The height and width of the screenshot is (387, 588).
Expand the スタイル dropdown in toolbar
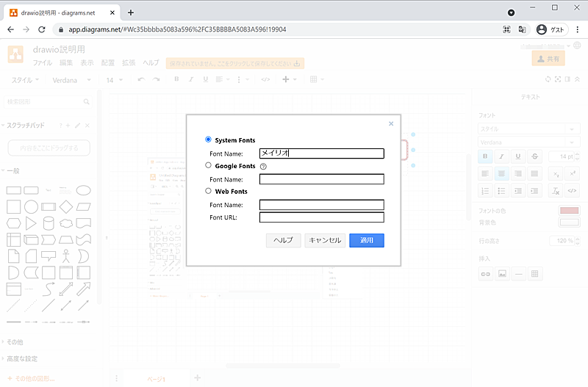31,79
